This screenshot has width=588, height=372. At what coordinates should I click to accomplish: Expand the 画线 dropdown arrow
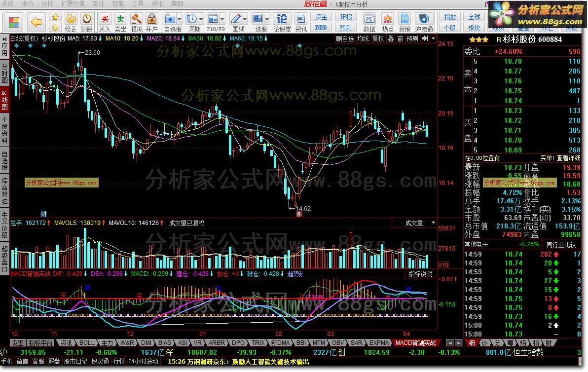245,18
